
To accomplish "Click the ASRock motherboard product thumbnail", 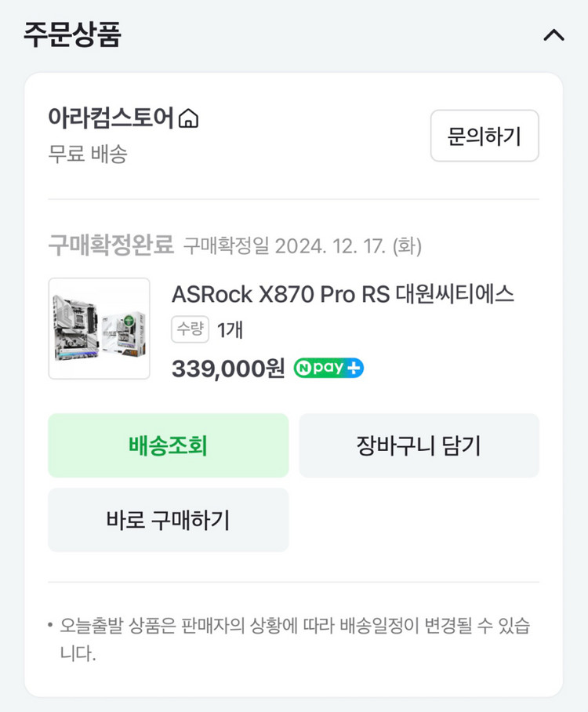I will pyautogui.click(x=99, y=328).
